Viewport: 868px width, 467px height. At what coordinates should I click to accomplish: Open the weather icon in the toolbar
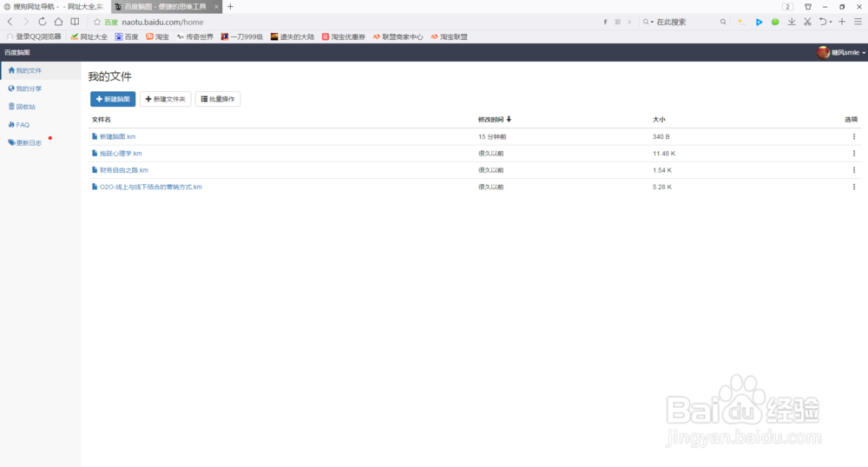[742, 22]
